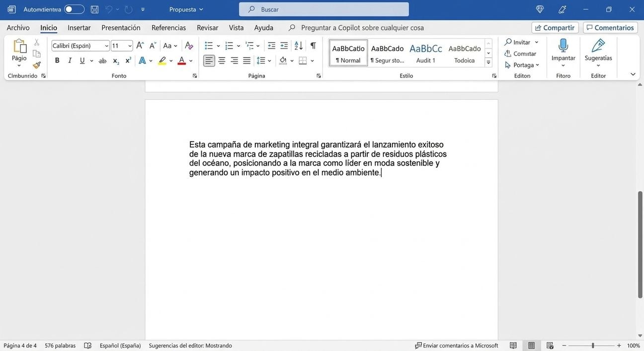This screenshot has width=644, height=351.
Task: Click the vertical scrollbar thumb
Action: [x=640, y=244]
